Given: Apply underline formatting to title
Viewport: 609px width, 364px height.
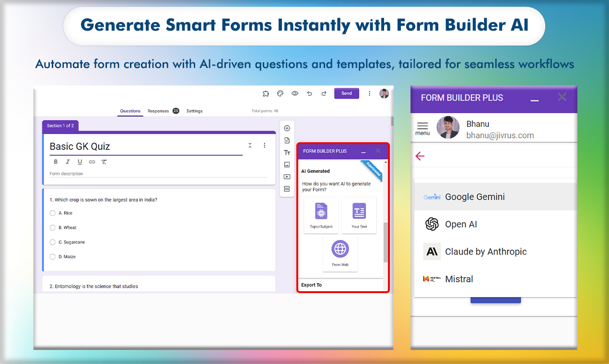Looking at the screenshot, I should (x=80, y=162).
